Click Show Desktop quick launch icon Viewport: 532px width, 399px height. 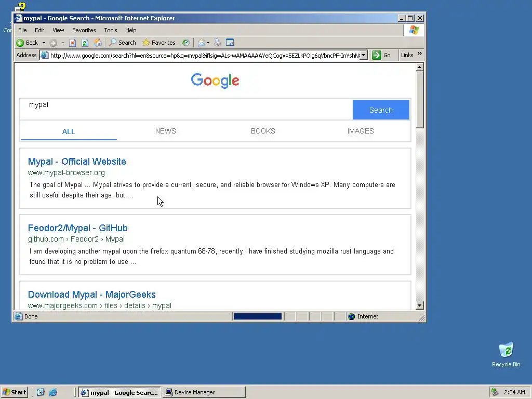tap(41, 392)
